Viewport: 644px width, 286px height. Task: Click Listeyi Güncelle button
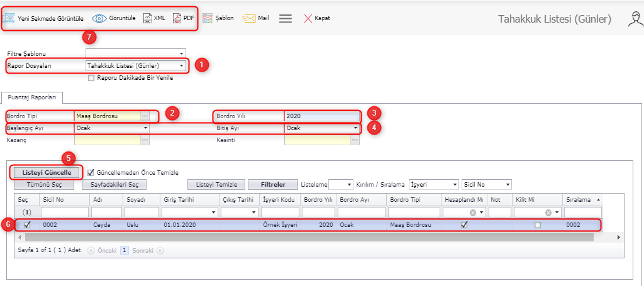coord(47,172)
